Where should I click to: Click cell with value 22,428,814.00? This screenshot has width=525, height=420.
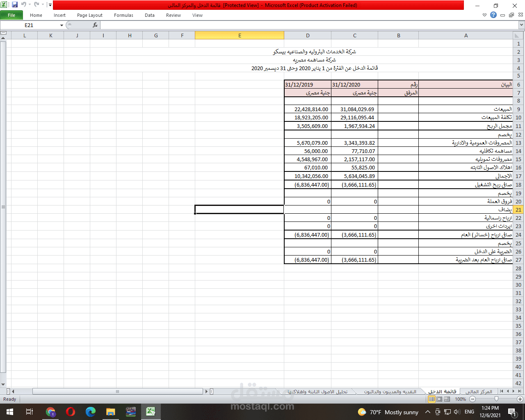308,109
